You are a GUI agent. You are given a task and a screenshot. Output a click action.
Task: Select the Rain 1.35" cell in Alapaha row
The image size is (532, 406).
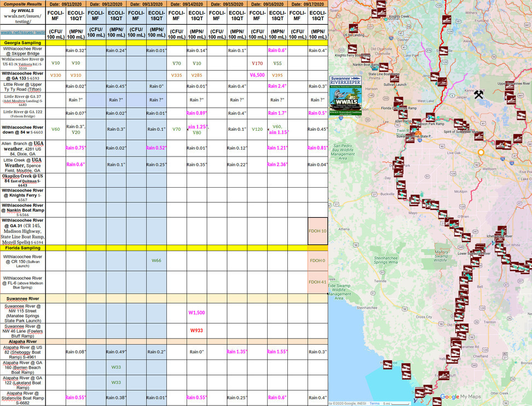pos(237,352)
